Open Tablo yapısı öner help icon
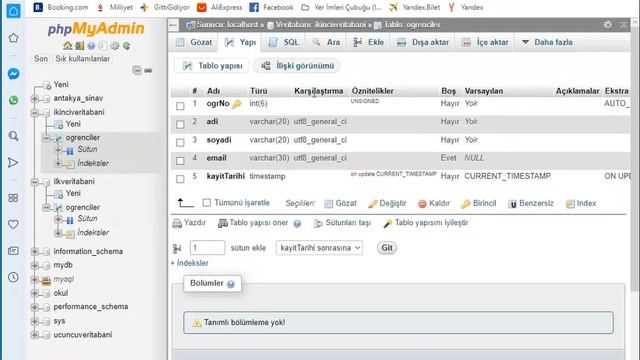The height and width of the screenshot is (360, 640). pos(297,224)
